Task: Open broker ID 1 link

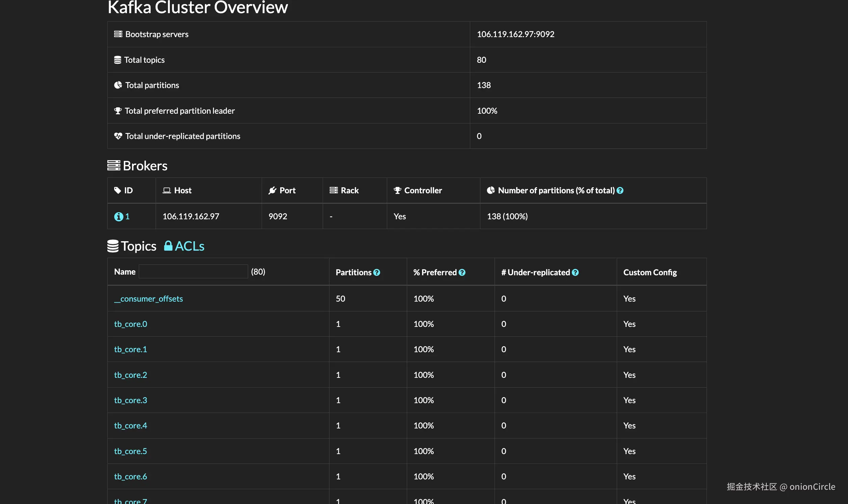Action: (x=127, y=216)
